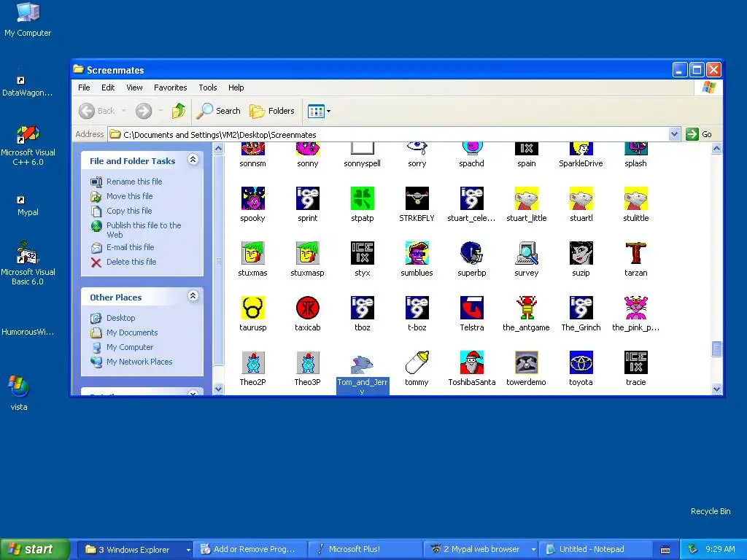Open the Back history dropdown arrow

(123, 111)
